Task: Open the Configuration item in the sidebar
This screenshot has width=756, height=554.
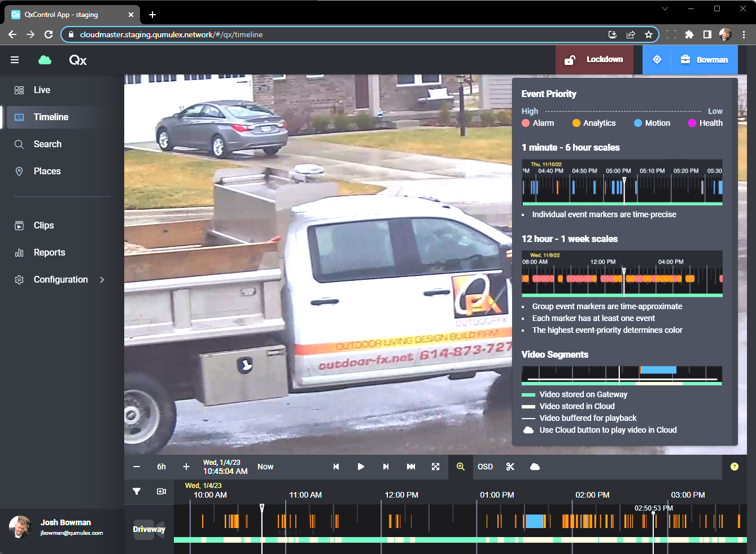Action: tap(60, 280)
